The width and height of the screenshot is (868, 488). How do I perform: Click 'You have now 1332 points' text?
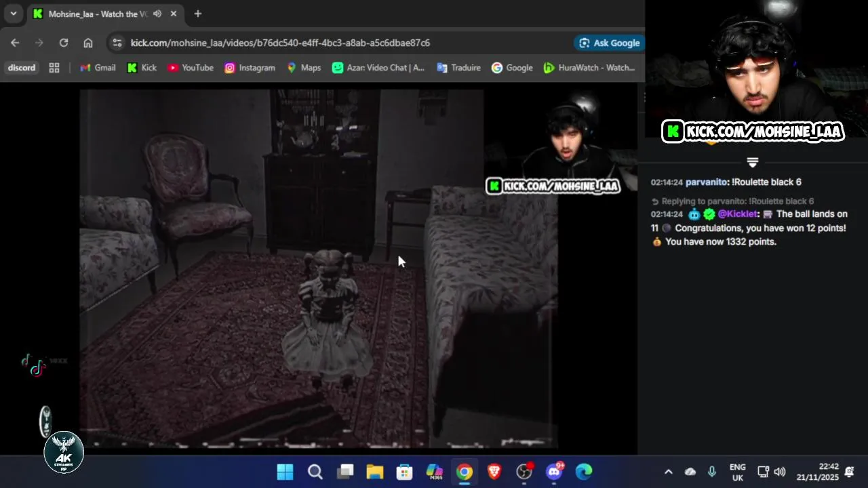[x=720, y=241]
